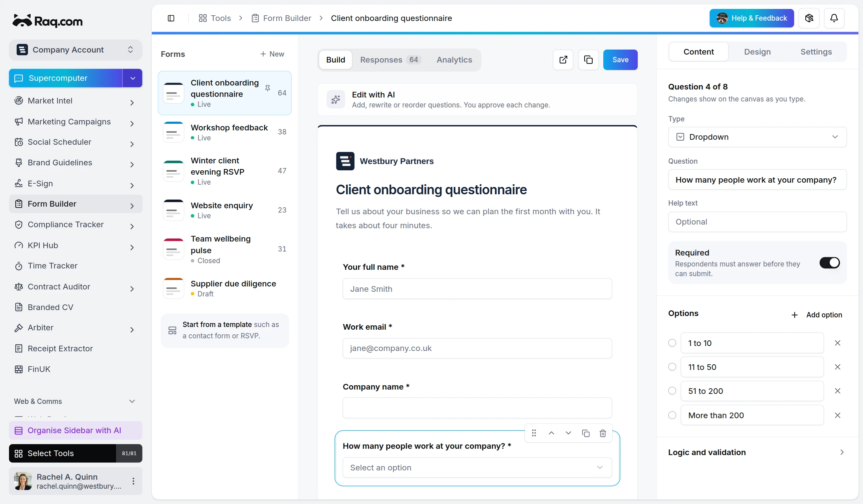This screenshot has width=863, height=504.
Task: Remove the '1 to 10' option
Action: click(838, 343)
